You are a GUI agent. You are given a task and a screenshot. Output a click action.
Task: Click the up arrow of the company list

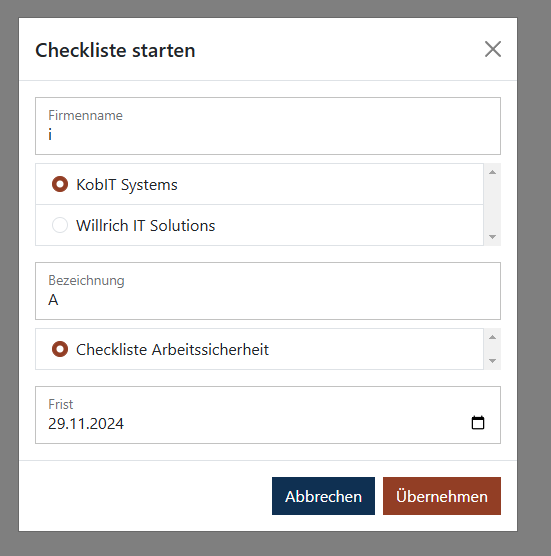[x=492, y=172]
